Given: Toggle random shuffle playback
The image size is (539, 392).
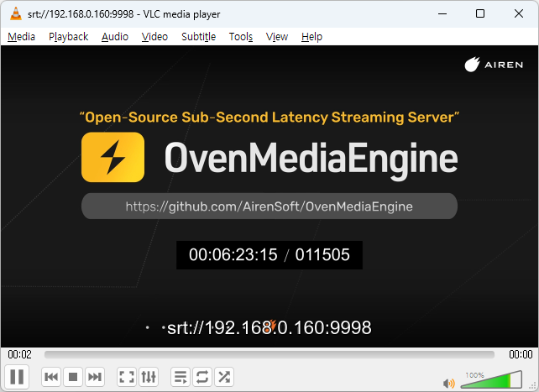Looking at the screenshot, I should click(224, 378).
